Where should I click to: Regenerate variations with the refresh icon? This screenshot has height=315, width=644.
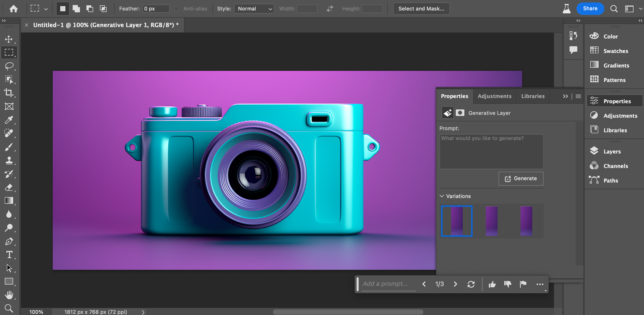coord(471,284)
